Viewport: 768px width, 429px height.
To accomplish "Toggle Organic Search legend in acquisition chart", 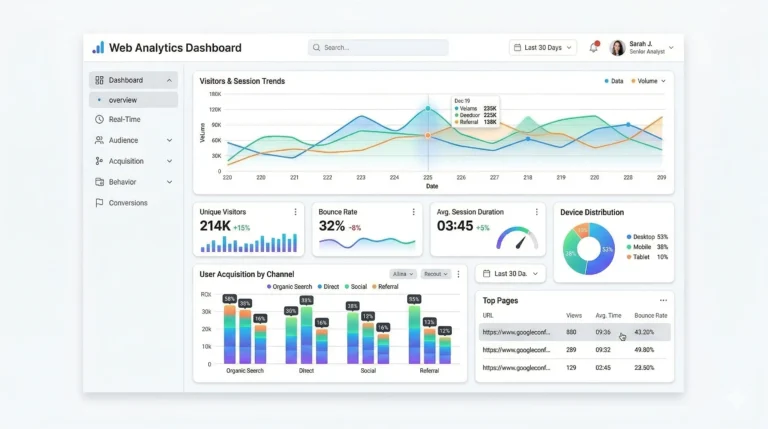I will [289, 286].
